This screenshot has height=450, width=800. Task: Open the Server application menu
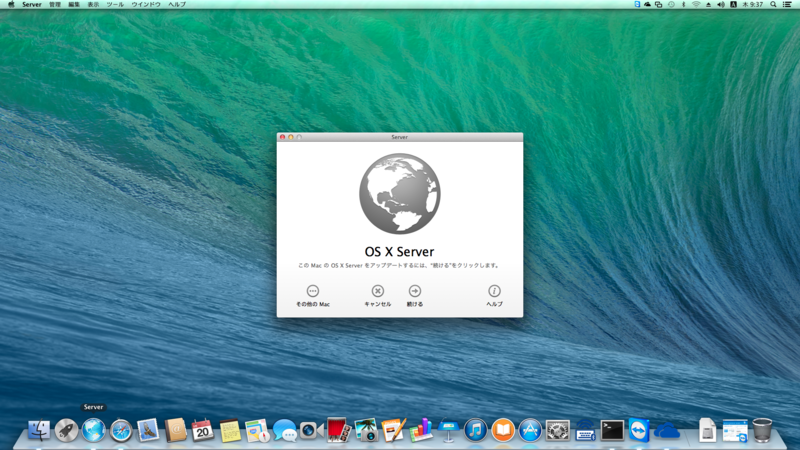(32, 4)
